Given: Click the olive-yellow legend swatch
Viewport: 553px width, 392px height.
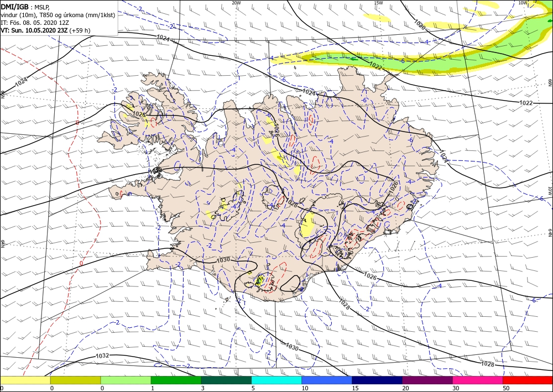Looking at the screenshot, I should pos(75,380).
